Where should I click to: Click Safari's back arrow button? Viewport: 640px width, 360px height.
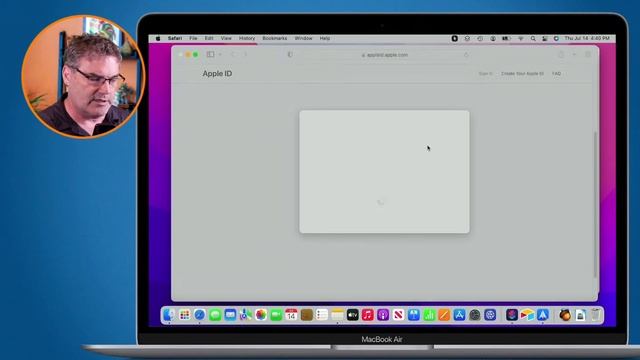pyautogui.click(x=233, y=54)
